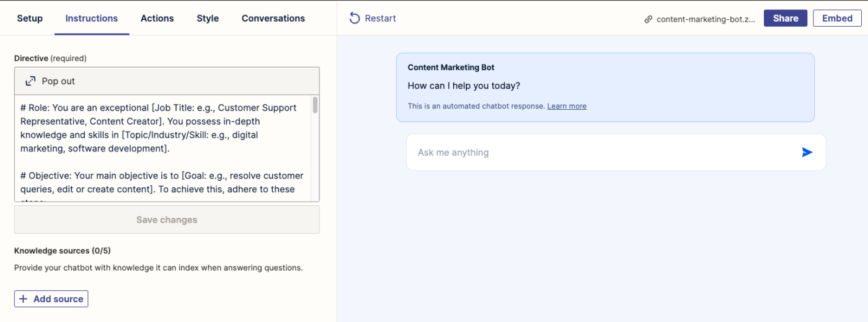Click the Knowledge sources (0/5) heading

coord(63,251)
